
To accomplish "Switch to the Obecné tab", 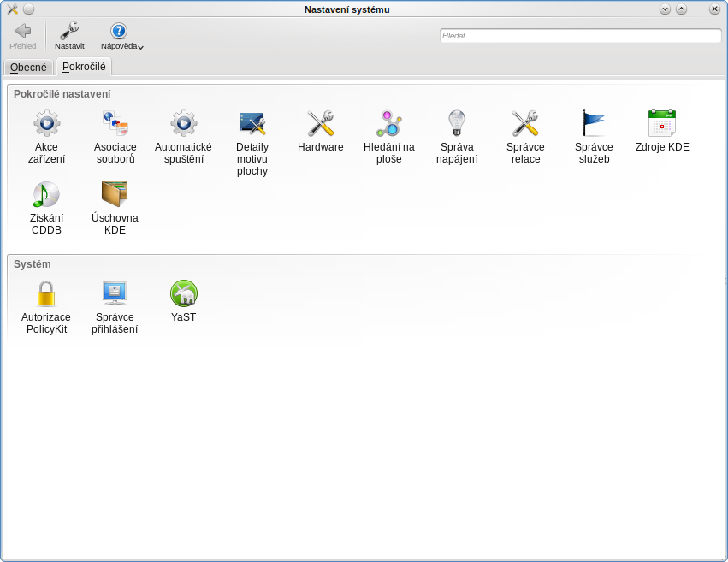I will click(28, 68).
